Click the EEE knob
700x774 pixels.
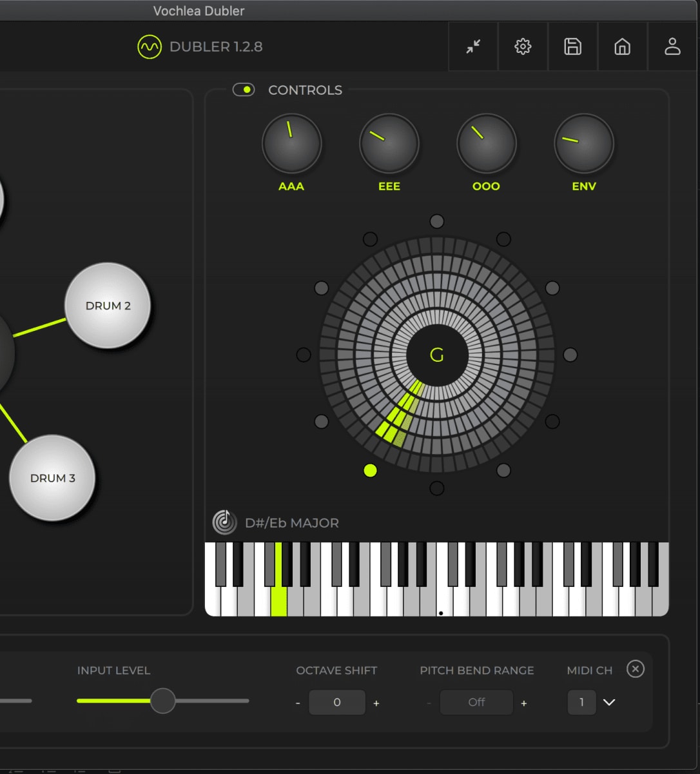(389, 143)
